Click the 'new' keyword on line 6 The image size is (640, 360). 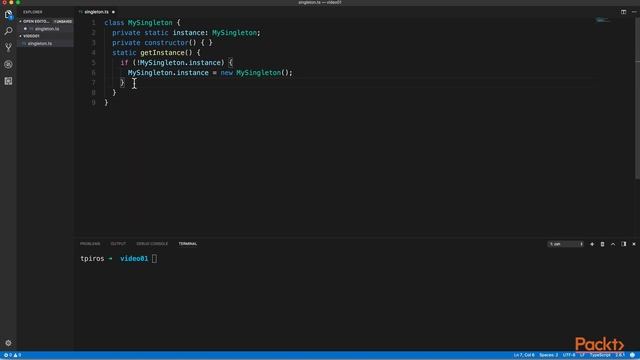(227, 73)
